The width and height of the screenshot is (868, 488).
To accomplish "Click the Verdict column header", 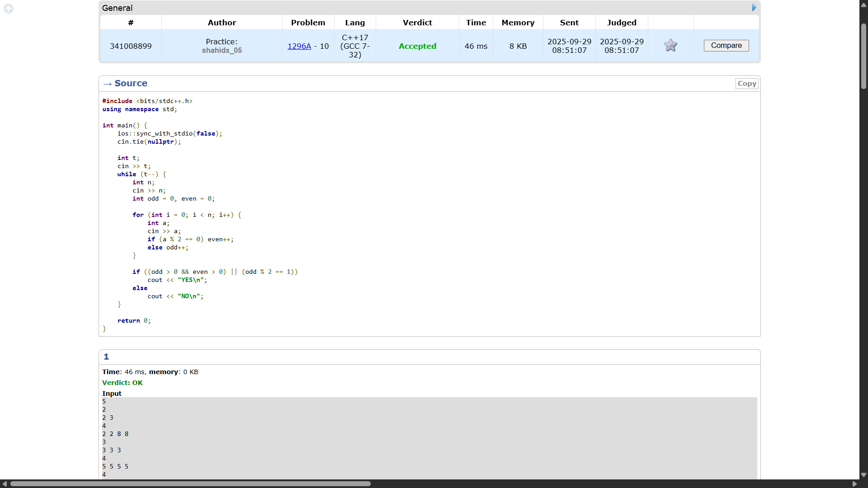I will [x=417, y=23].
